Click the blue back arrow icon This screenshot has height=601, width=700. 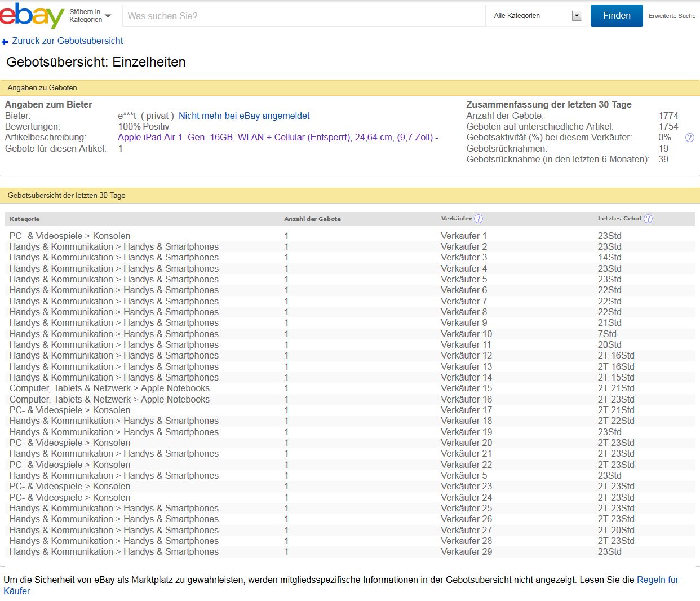(x=5, y=42)
